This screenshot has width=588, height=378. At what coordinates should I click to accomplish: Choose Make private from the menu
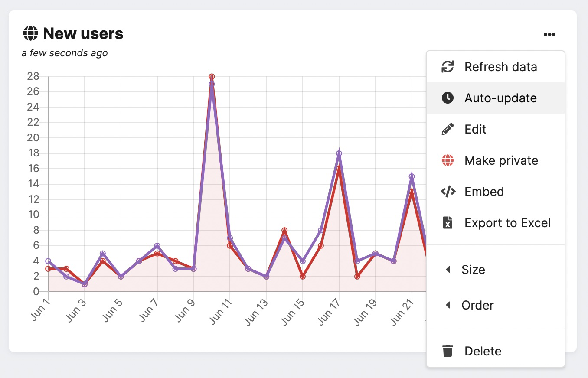tap(501, 160)
